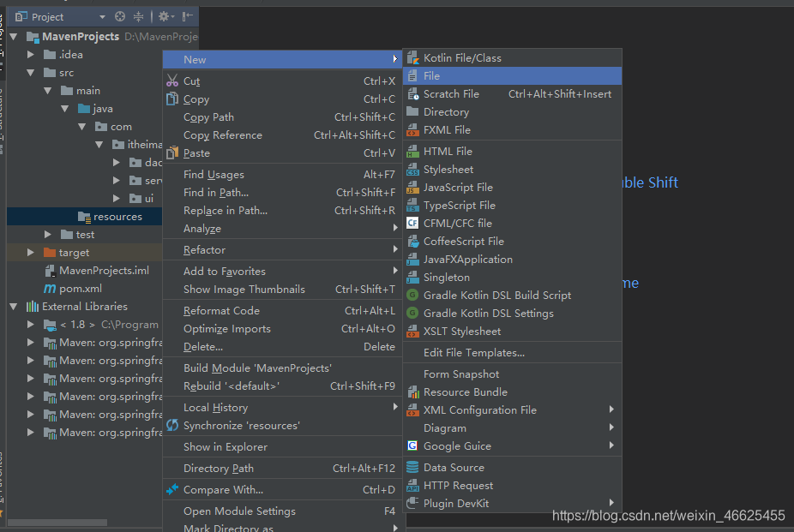The image size is (794, 532).
Task: Click the Resource Bundle icon
Action: (x=412, y=392)
